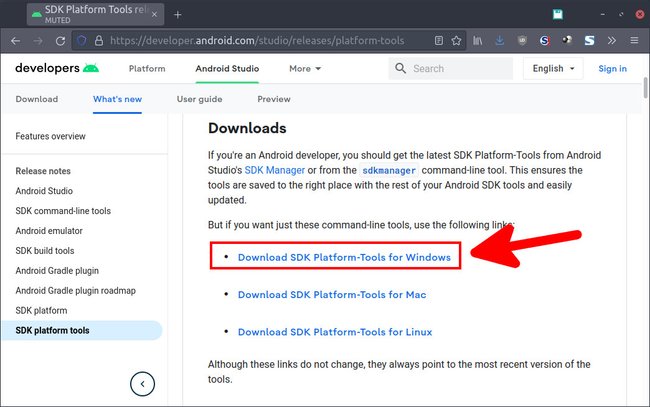Click the Sign in link
650x407 pixels.
[x=612, y=68]
